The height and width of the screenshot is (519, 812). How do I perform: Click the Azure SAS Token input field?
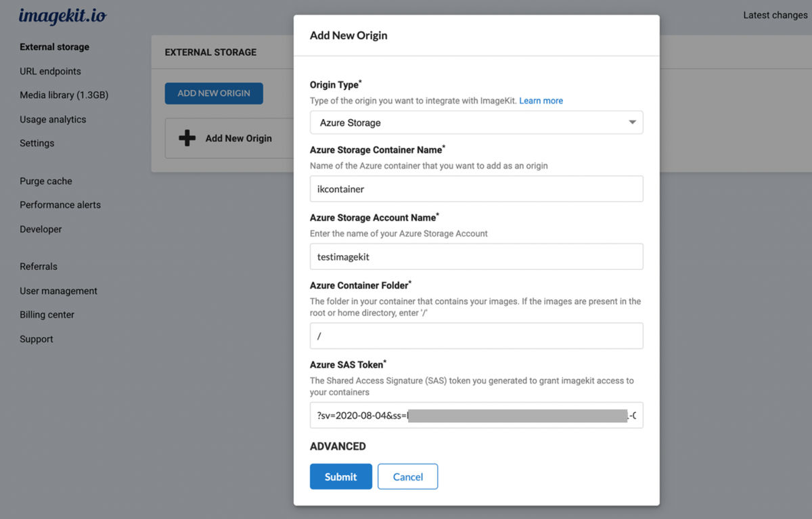(476, 415)
